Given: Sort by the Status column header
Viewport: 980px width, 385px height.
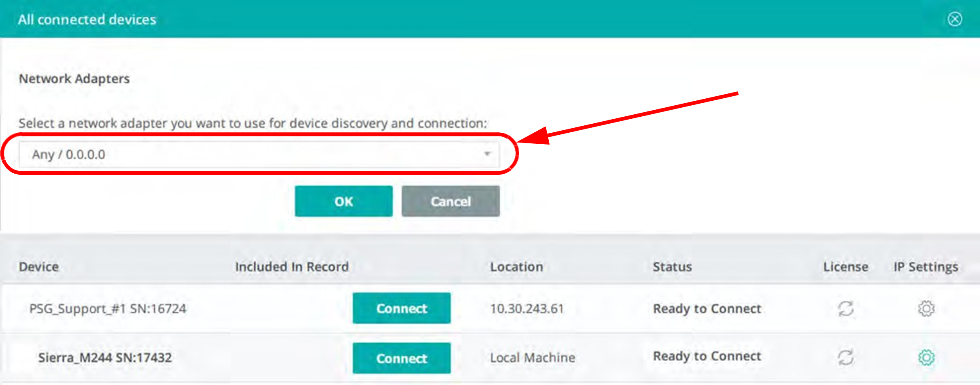Looking at the screenshot, I should [672, 267].
